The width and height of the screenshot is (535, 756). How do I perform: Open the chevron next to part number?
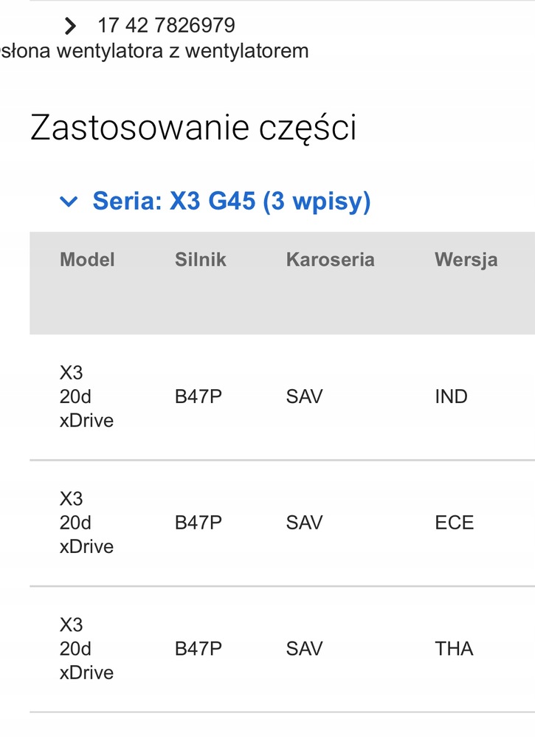70,25
